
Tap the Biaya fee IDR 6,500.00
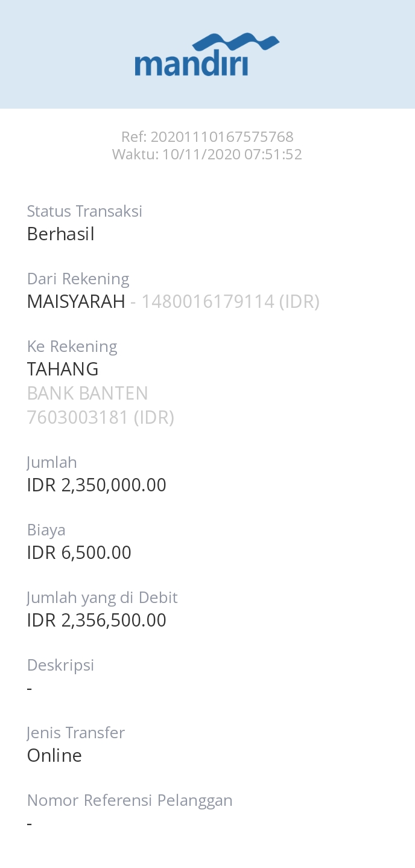79,553
